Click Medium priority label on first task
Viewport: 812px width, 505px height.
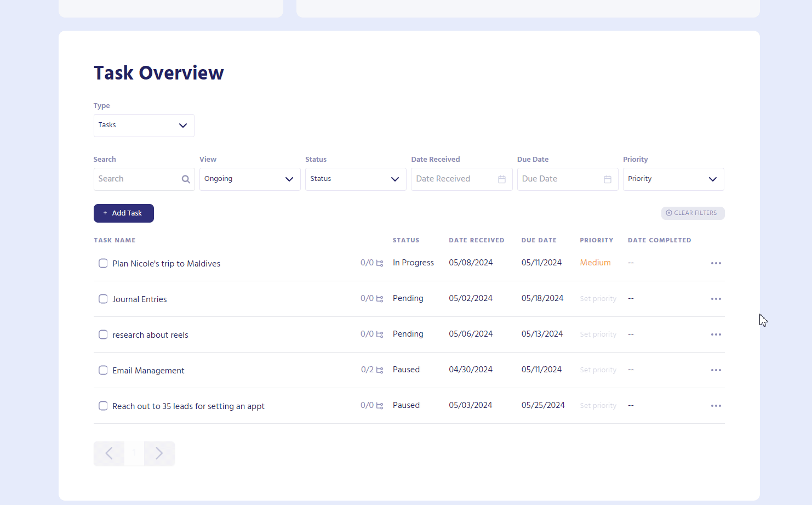(x=595, y=263)
